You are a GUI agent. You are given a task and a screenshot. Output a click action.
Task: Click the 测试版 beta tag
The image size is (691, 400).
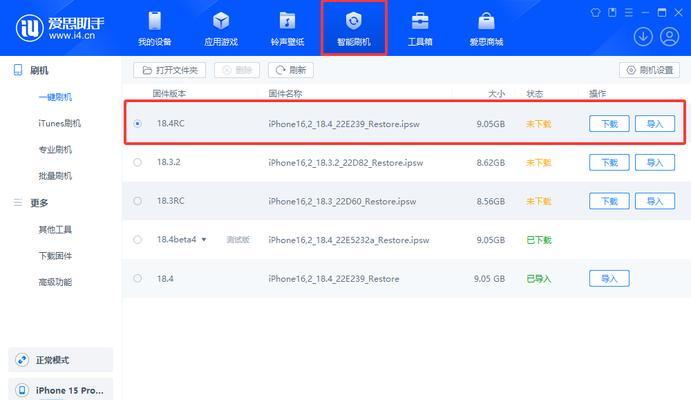(238, 240)
